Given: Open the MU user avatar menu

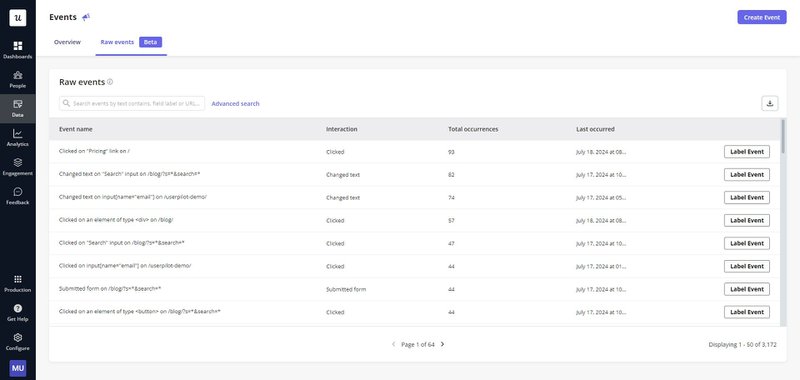Looking at the screenshot, I should click(x=17, y=368).
